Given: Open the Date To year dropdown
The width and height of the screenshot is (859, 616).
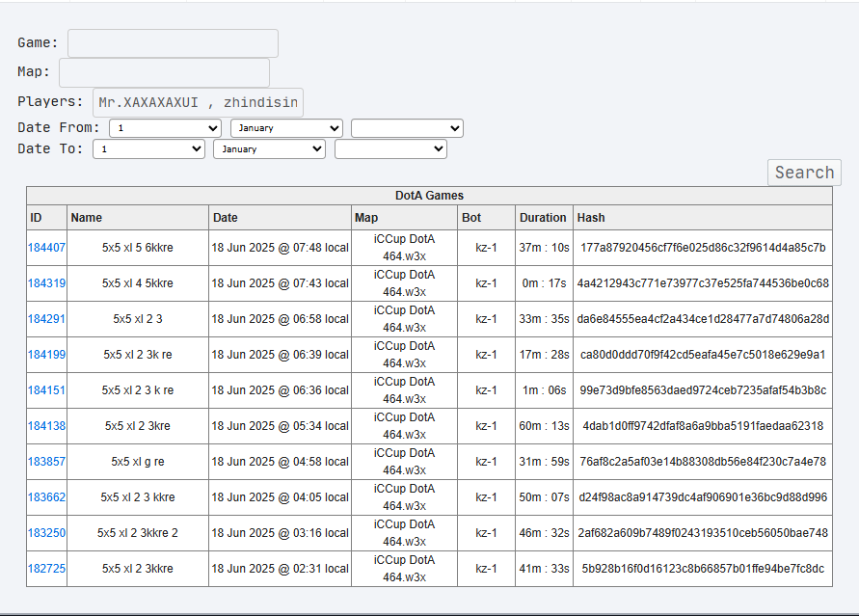Looking at the screenshot, I should (390, 148).
